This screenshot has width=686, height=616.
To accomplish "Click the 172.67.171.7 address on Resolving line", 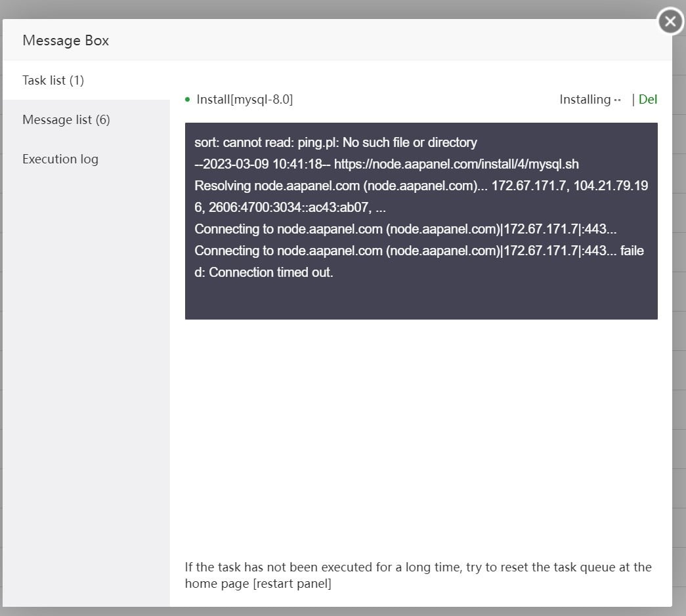I will pos(529,186).
